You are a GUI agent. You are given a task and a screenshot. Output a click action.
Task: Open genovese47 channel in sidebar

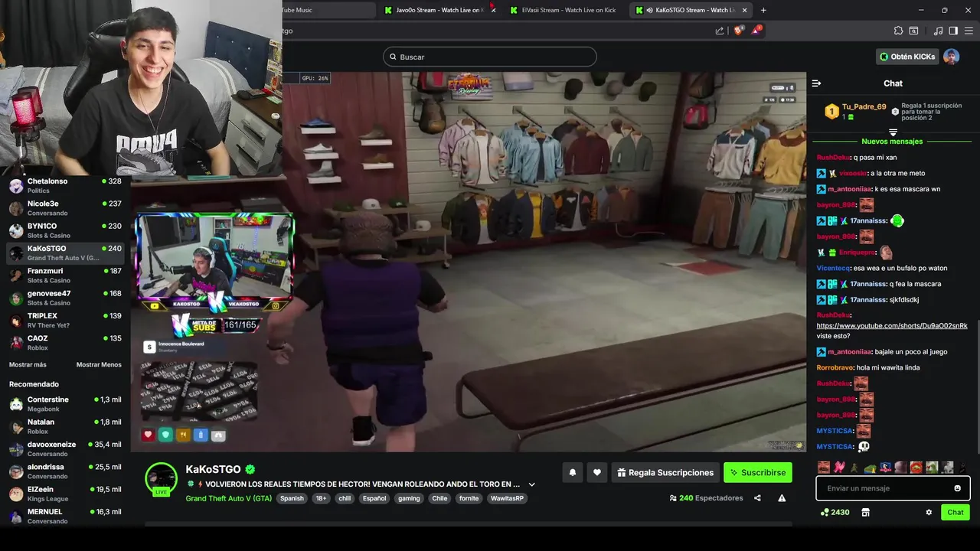coord(65,298)
